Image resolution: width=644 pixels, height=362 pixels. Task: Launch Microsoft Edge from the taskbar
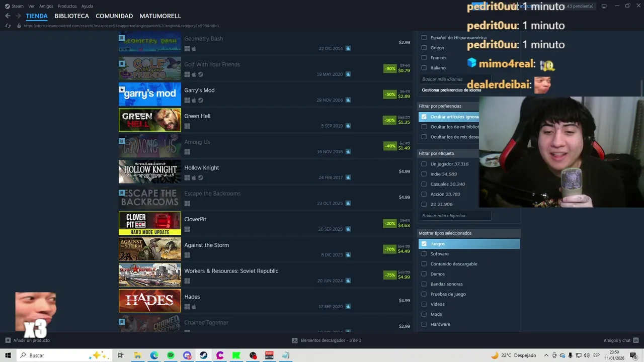tap(154, 355)
